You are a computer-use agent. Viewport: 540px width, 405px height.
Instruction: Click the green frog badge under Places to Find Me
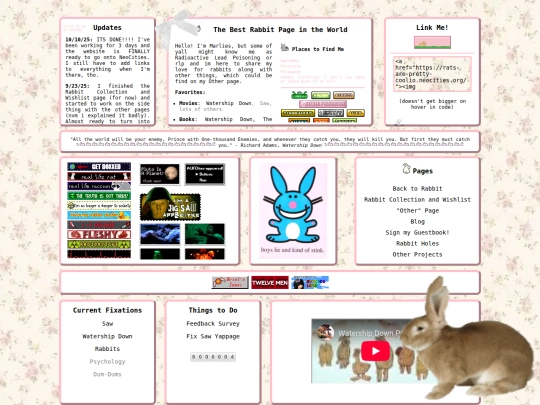(299, 95)
